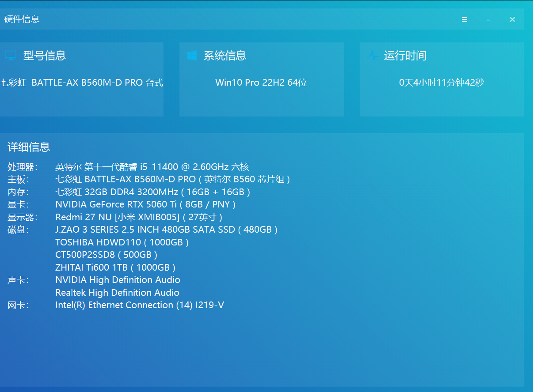The height and width of the screenshot is (392, 533).
Task: Click the pulse icon beside 运行时间
Action: [x=373, y=56]
